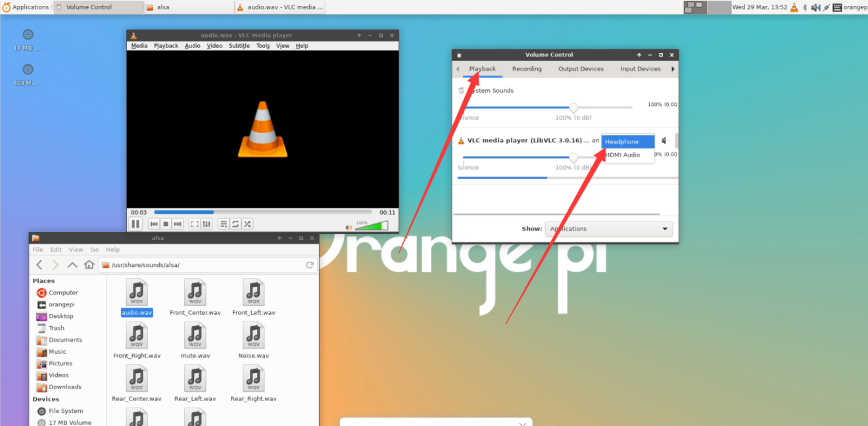Seek on the VLC playback progress bar

pyautogui.click(x=262, y=212)
